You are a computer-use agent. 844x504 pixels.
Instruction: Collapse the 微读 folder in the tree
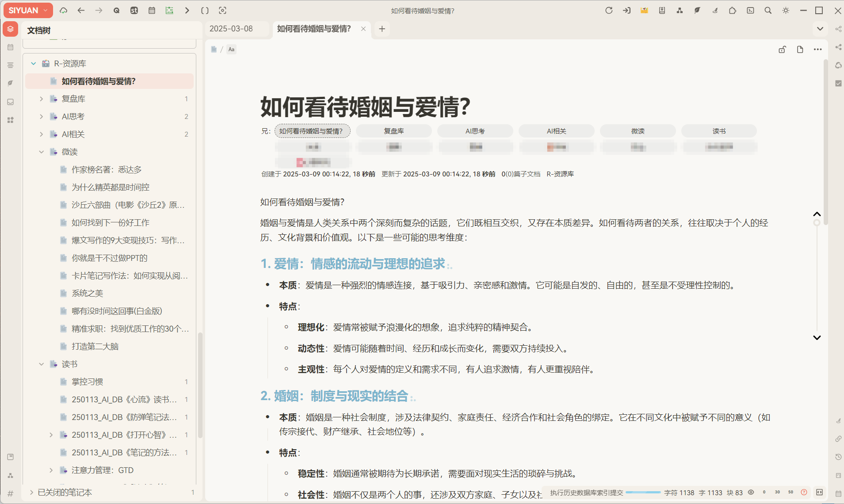41,152
